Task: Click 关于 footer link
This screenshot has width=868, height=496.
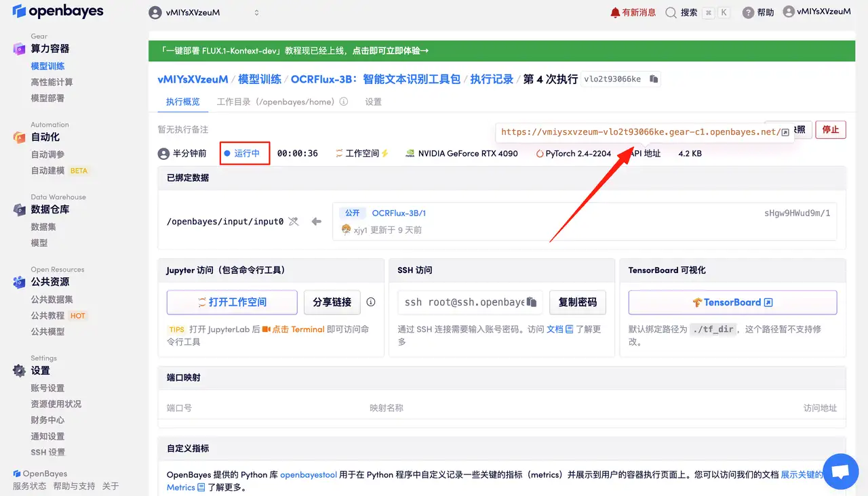Action: [x=111, y=486]
